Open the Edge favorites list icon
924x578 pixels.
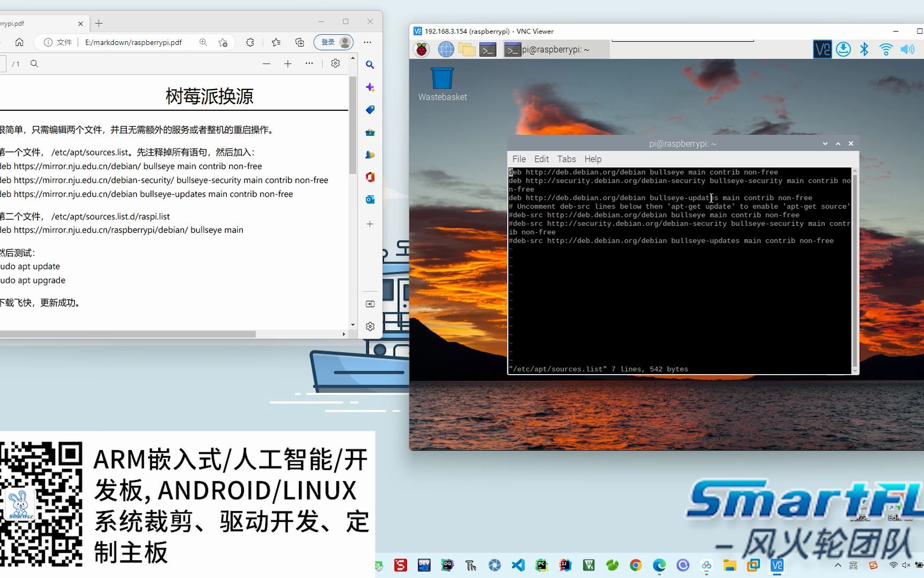[276, 42]
